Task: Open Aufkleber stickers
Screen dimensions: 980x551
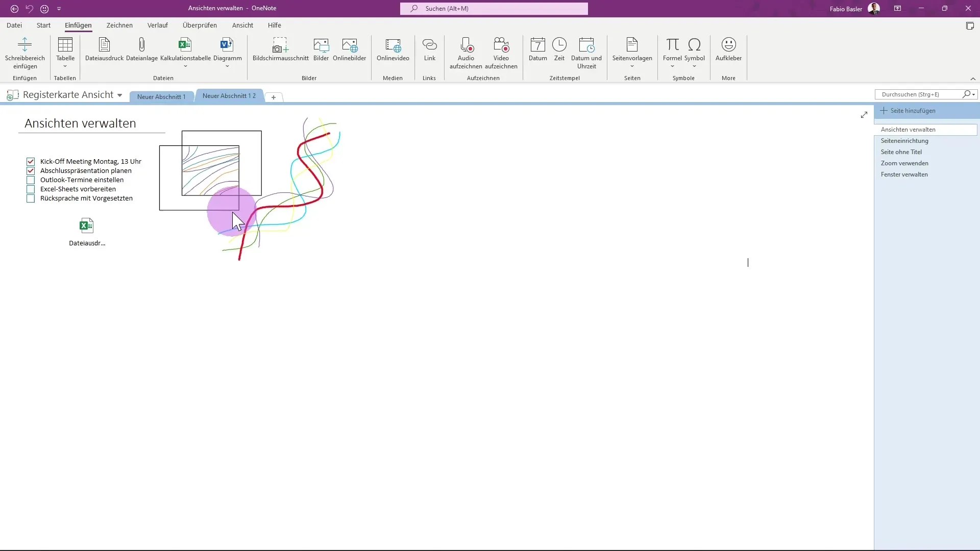Action: (728, 49)
